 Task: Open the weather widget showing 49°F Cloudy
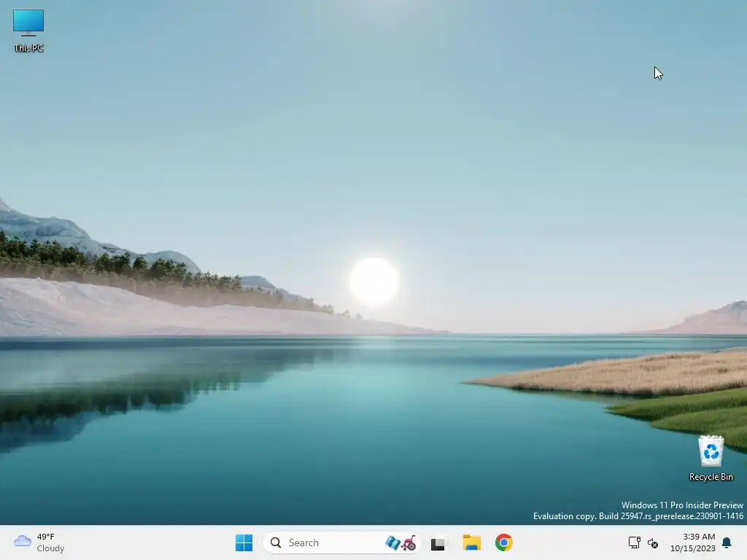coord(39,542)
